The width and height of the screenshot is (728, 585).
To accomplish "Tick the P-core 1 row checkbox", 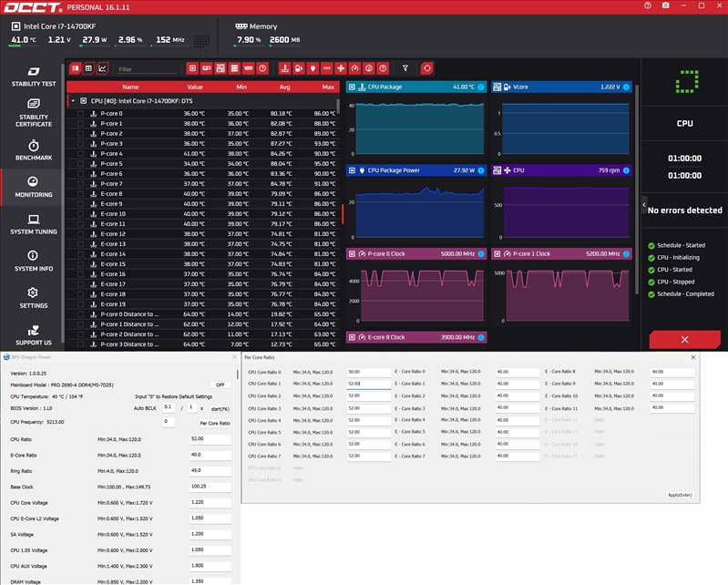I will 81,124.
